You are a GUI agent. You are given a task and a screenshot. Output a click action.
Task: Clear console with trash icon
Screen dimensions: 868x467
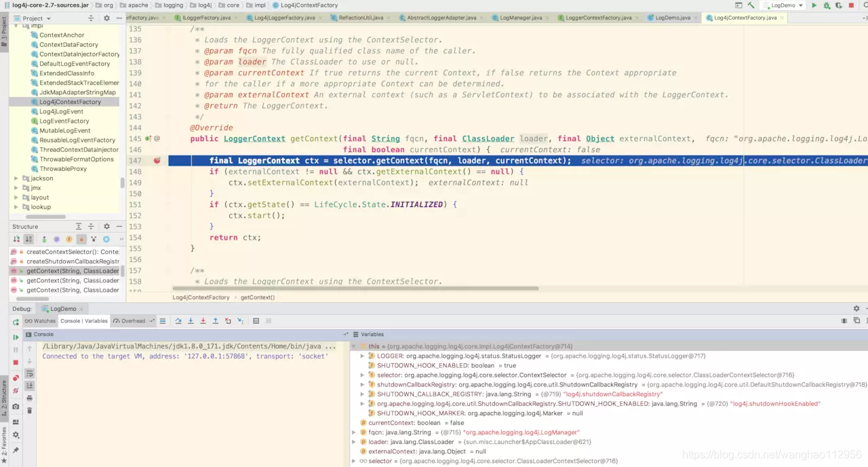[x=30, y=411]
